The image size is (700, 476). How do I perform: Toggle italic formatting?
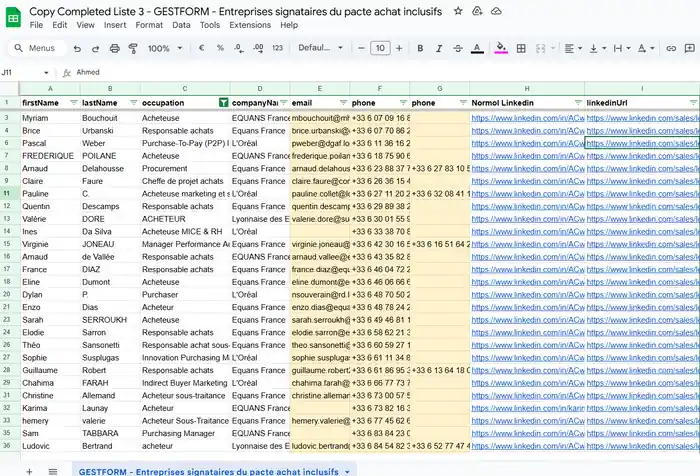[x=439, y=48]
